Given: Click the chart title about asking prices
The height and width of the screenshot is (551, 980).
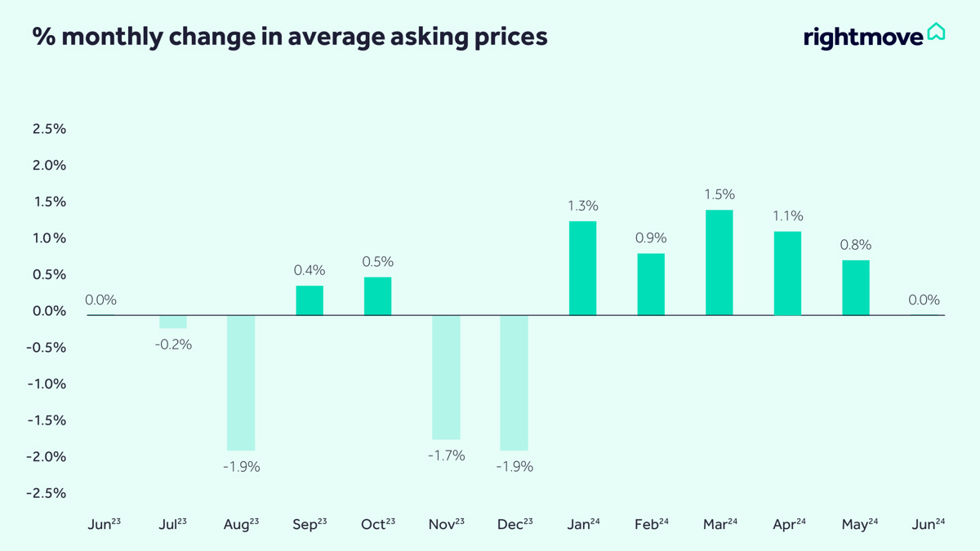Looking at the screenshot, I should pyautogui.click(x=290, y=37).
